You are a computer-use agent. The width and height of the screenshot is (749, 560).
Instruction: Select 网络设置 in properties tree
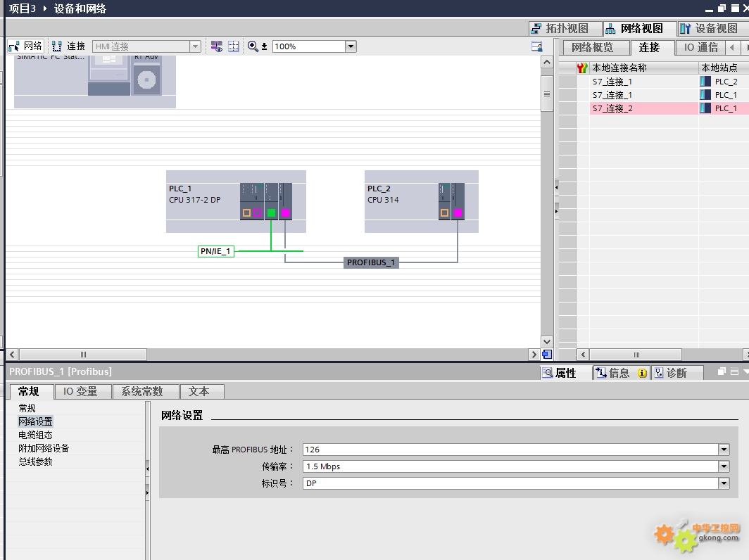tap(36, 421)
